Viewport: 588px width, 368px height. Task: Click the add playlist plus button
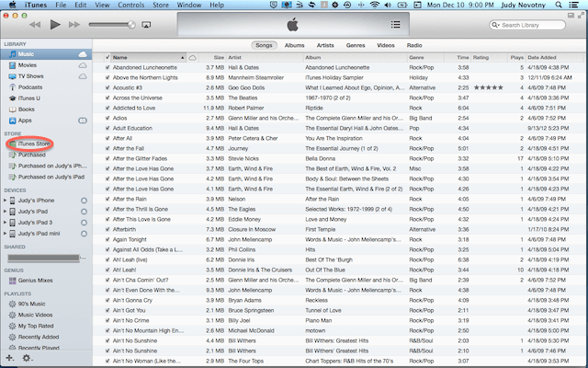pyautogui.click(x=9, y=358)
